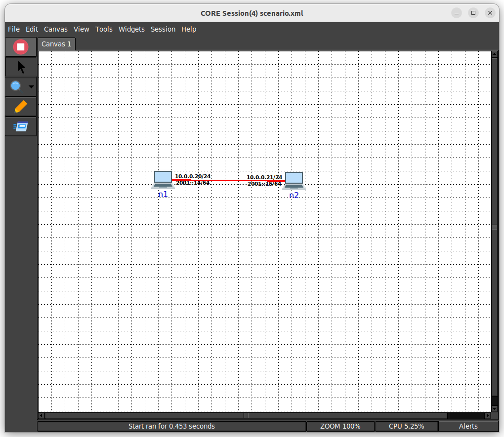The image size is (504, 437).
Task: Click the 10.0.0.21/24 address label
Action: pos(264,177)
